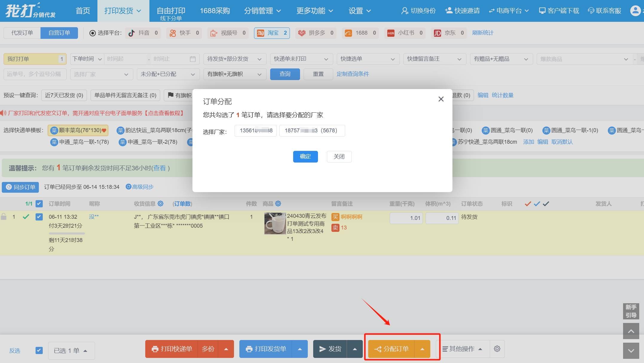Click the 刷新统计 link
The height and width of the screenshot is (363, 644).
[482, 33]
